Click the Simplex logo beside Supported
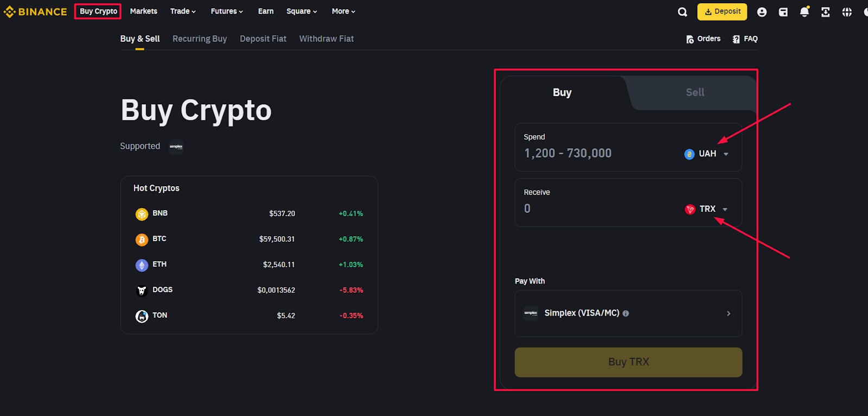The height and width of the screenshot is (416, 868). tap(176, 147)
